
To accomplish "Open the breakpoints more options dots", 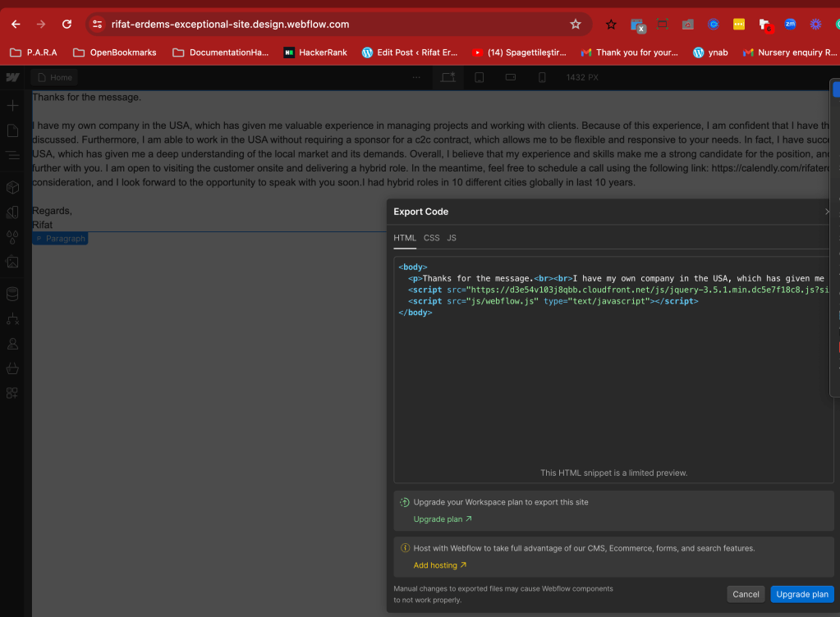I will point(416,78).
